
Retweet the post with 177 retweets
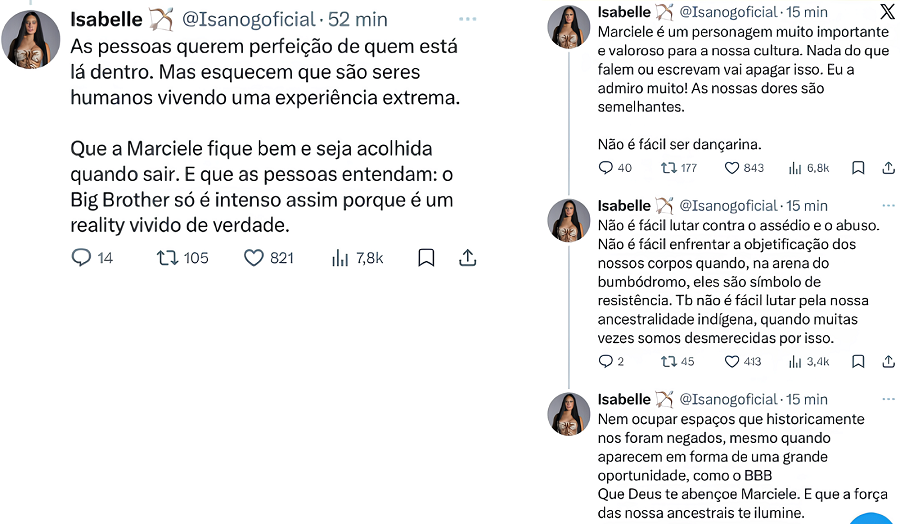point(668,168)
